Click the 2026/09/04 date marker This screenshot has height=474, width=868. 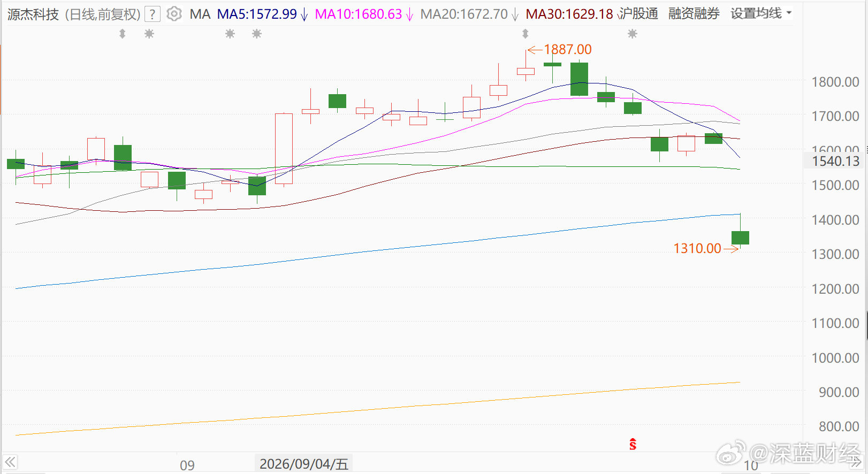[304, 464]
